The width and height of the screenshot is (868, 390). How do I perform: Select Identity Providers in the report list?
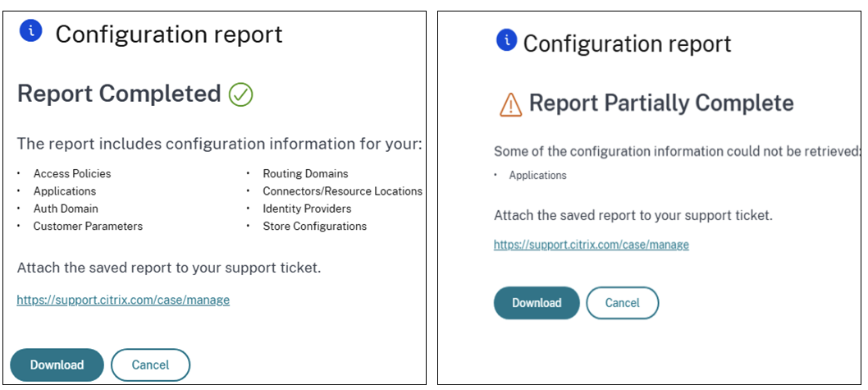(x=307, y=209)
